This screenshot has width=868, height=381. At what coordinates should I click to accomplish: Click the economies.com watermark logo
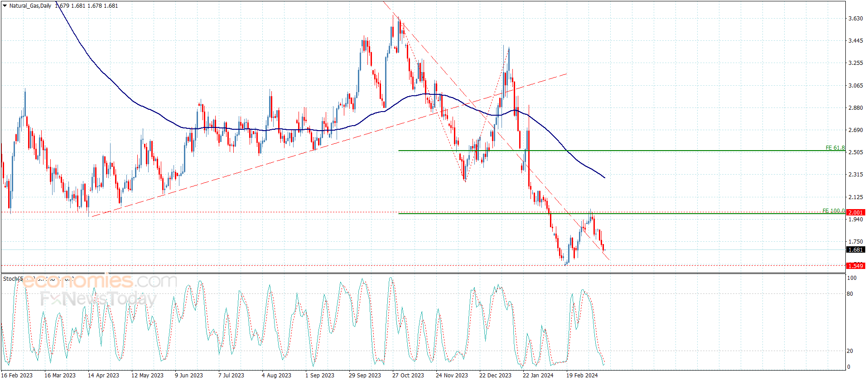coord(100,282)
